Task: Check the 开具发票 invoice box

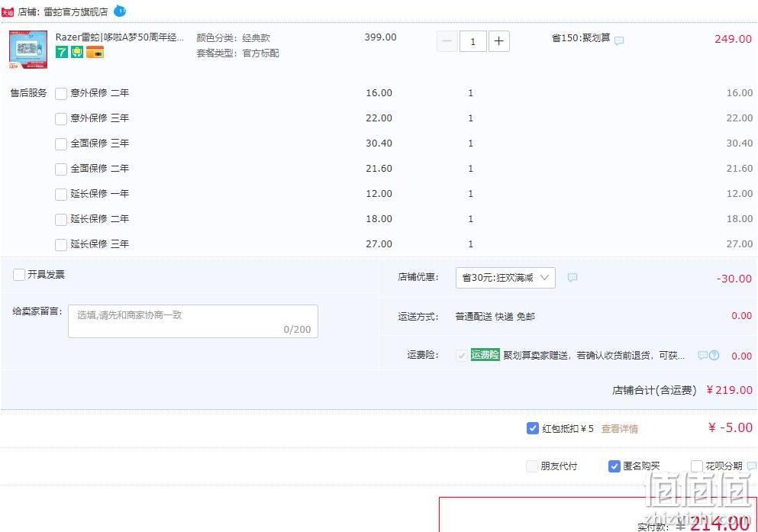Action: click(19, 275)
